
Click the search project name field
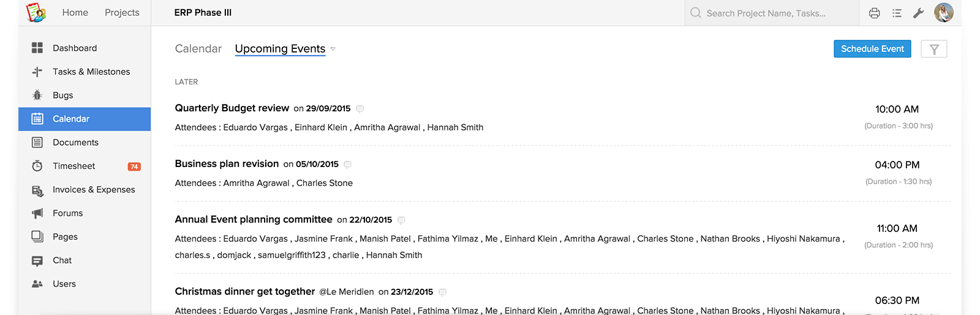click(772, 13)
